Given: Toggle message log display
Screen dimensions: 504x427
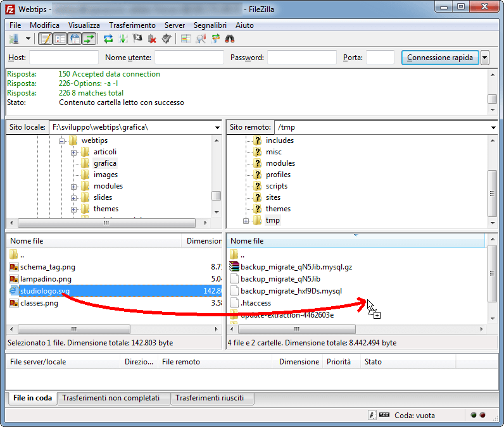Looking at the screenshot, I should tap(45, 39).
